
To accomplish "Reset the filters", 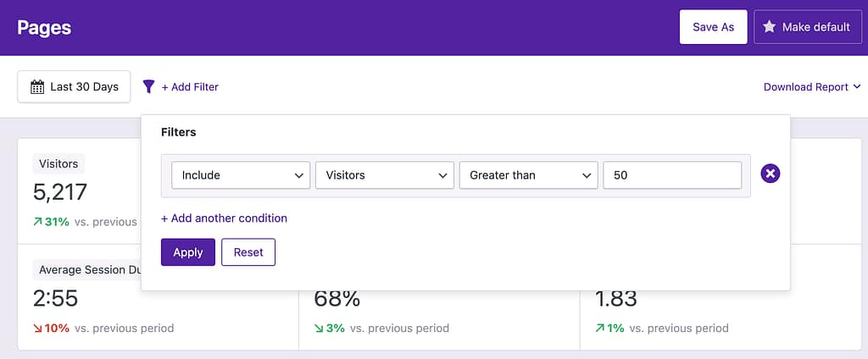I will [248, 252].
